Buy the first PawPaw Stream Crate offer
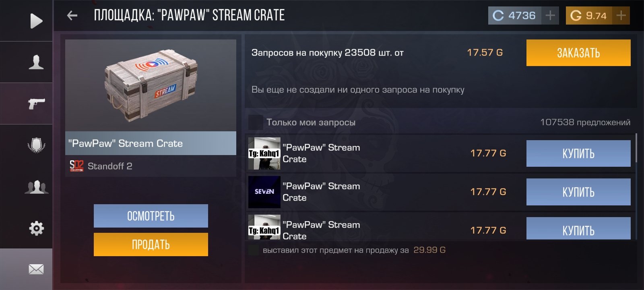The width and height of the screenshot is (644, 290). 578,153
